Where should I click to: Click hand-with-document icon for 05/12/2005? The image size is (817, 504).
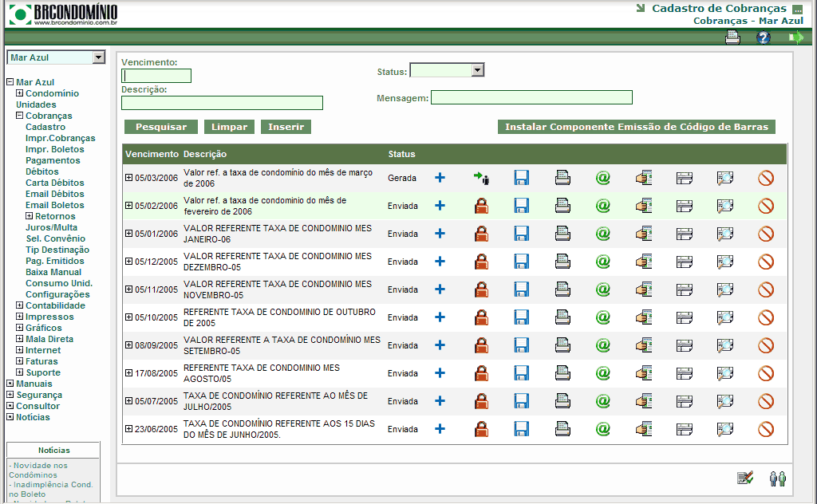point(644,262)
